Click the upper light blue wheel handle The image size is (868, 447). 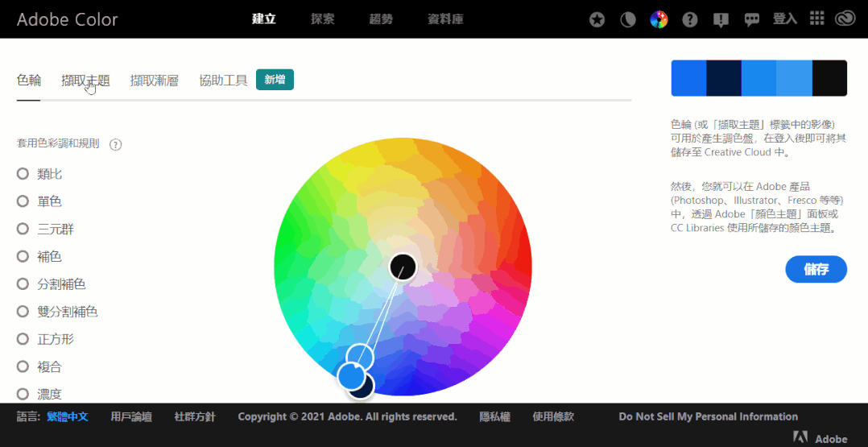(361, 358)
